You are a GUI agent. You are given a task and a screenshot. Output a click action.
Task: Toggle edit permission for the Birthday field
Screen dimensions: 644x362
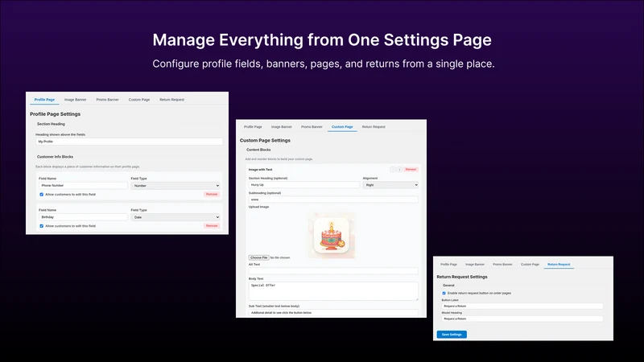[x=42, y=226]
